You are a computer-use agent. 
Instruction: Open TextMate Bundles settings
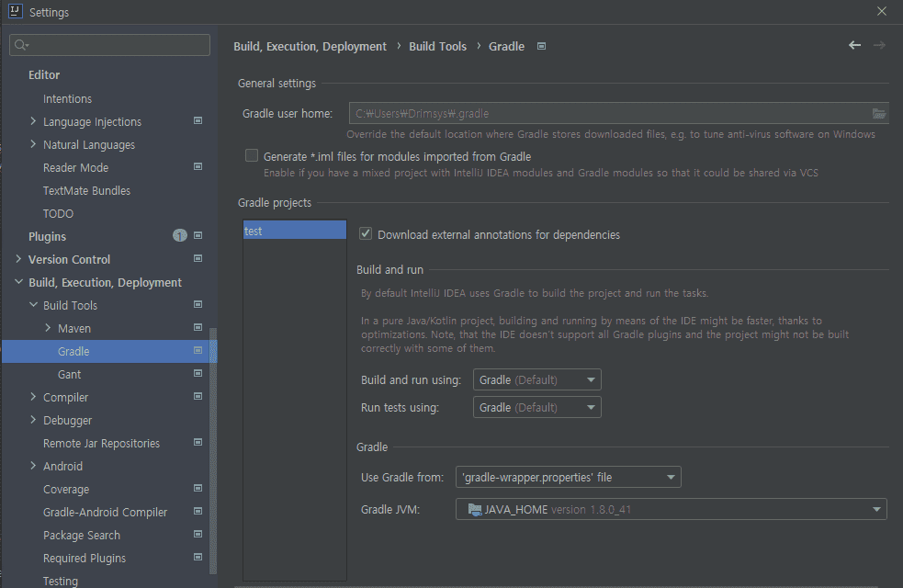coord(86,190)
